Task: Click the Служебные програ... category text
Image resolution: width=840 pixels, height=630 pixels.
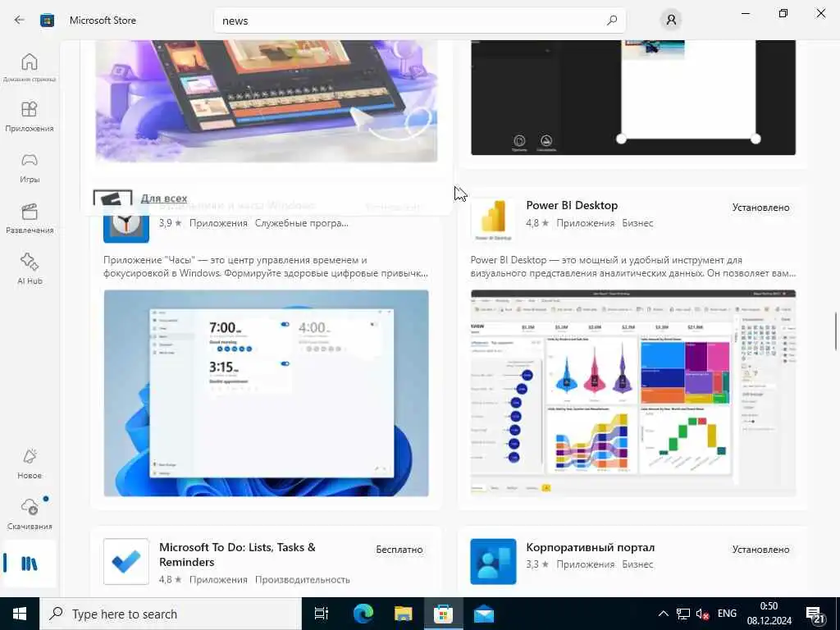Action: click(302, 223)
